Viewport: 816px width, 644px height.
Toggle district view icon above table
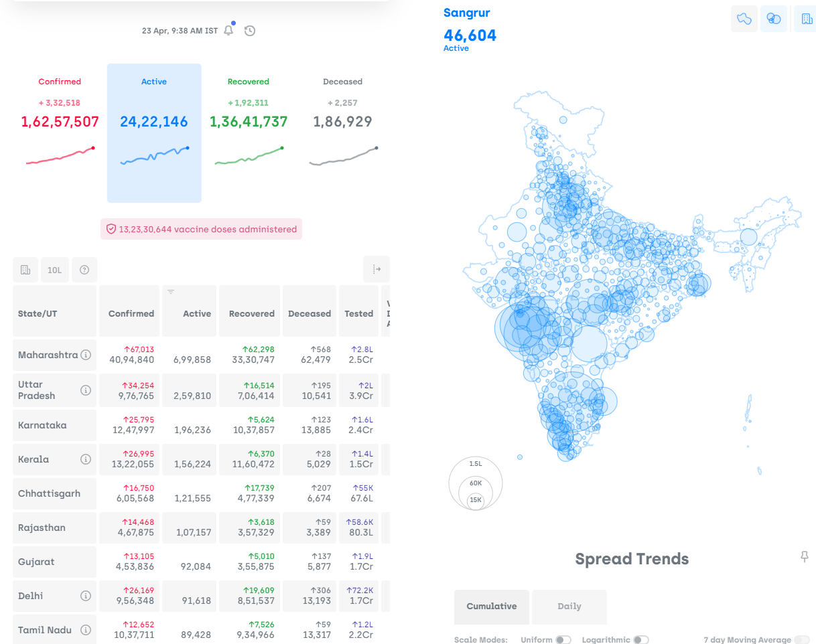(25, 270)
